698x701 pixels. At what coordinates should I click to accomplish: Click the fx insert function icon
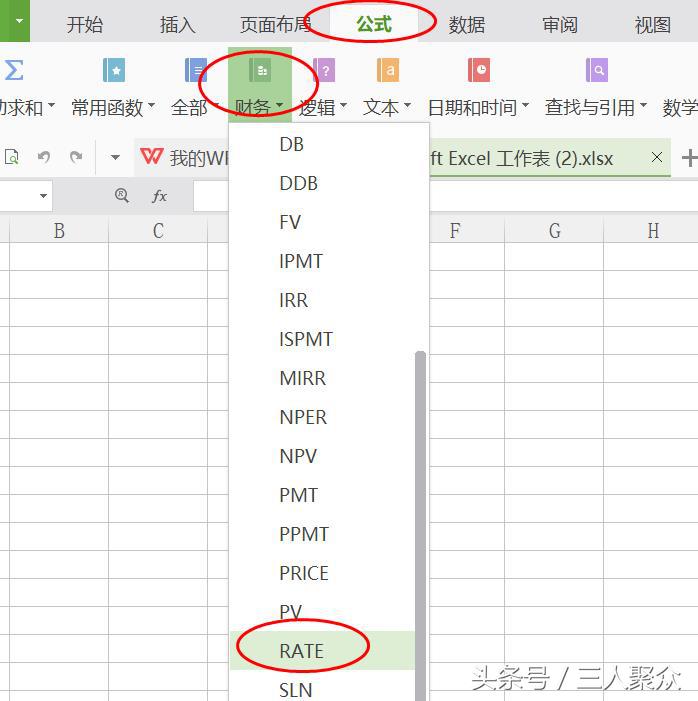pos(159,196)
